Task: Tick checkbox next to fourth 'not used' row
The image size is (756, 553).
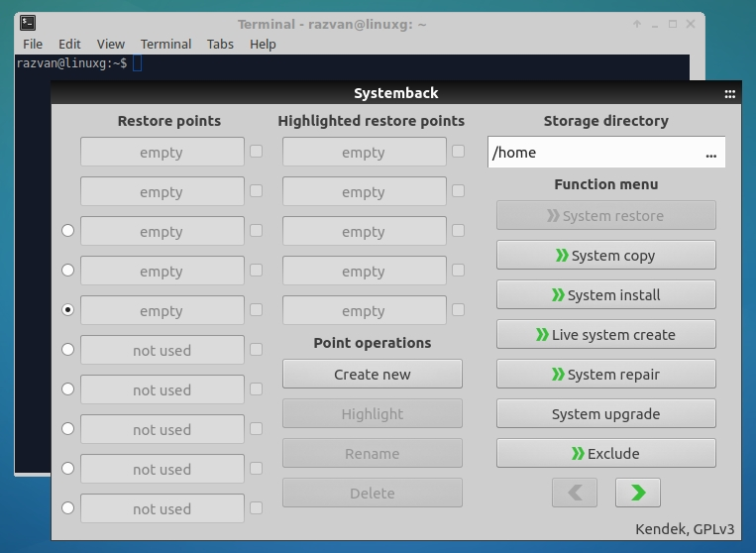Action: click(x=256, y=468)
